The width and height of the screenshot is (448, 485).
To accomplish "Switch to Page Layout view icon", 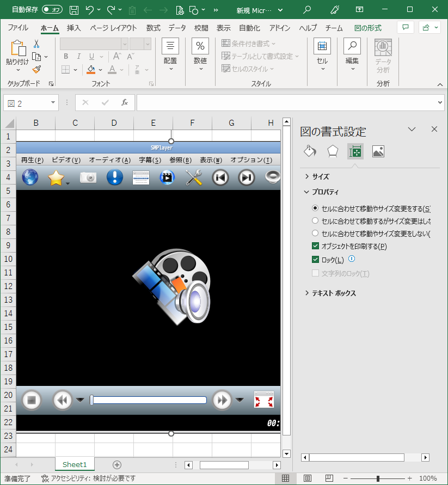I will pyautogui.click(x=307, y=478).
